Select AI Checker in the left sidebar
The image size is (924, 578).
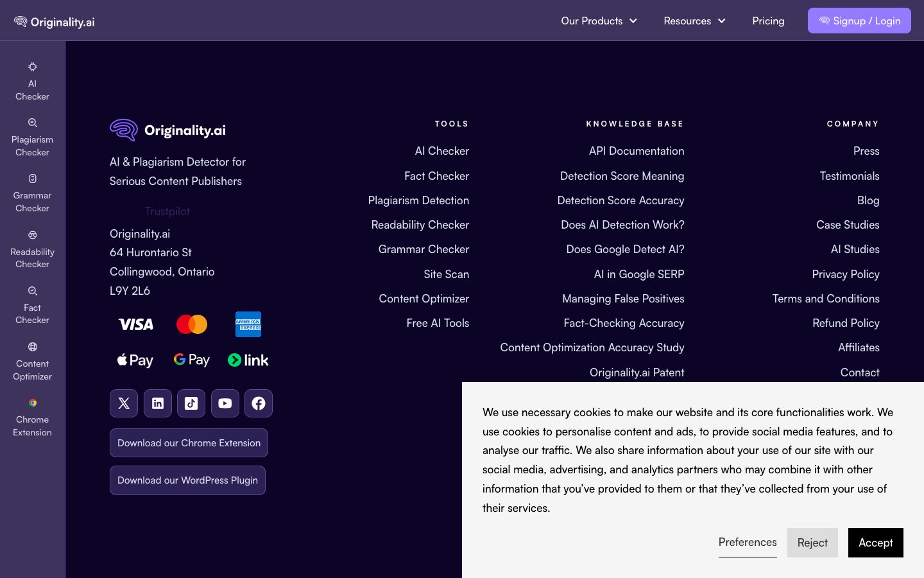pos(32,82)
